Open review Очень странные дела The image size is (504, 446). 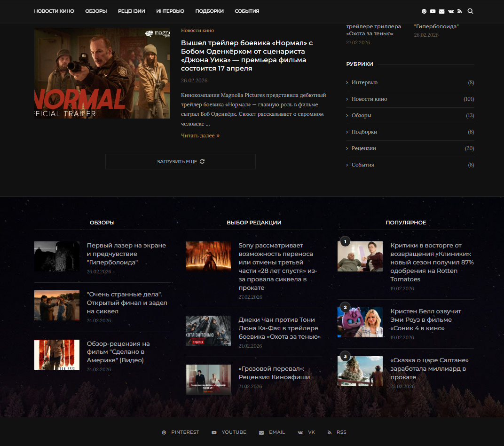[x=127, y=303]
